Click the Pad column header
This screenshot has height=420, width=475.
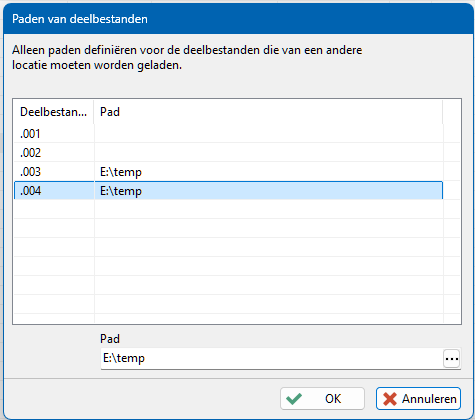coord(268,112)
